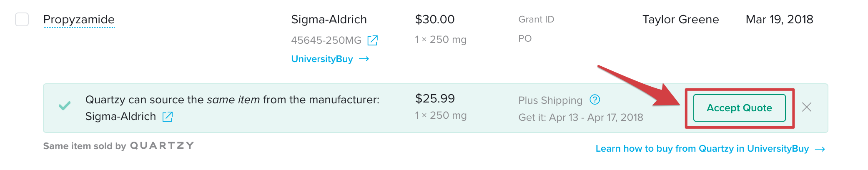Click the $30.00 price
The width and height of the screenshot is (868, 170).
tap(435, 20)
